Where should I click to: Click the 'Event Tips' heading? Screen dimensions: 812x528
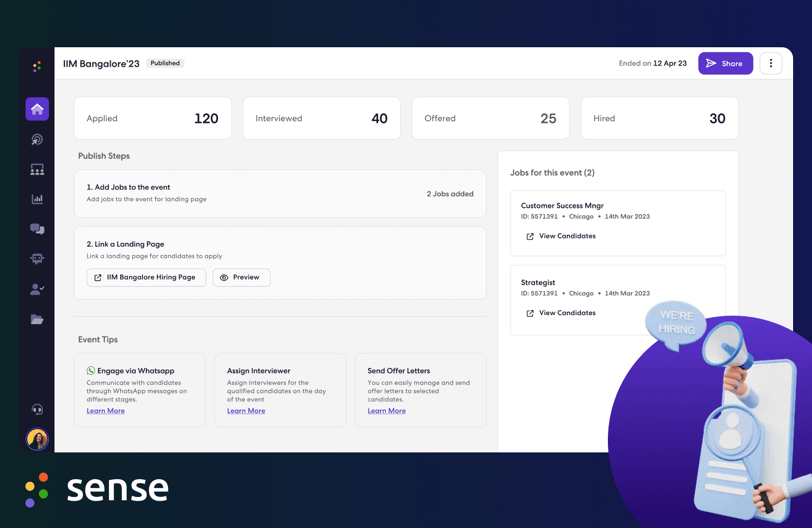[x=98, y=340]
